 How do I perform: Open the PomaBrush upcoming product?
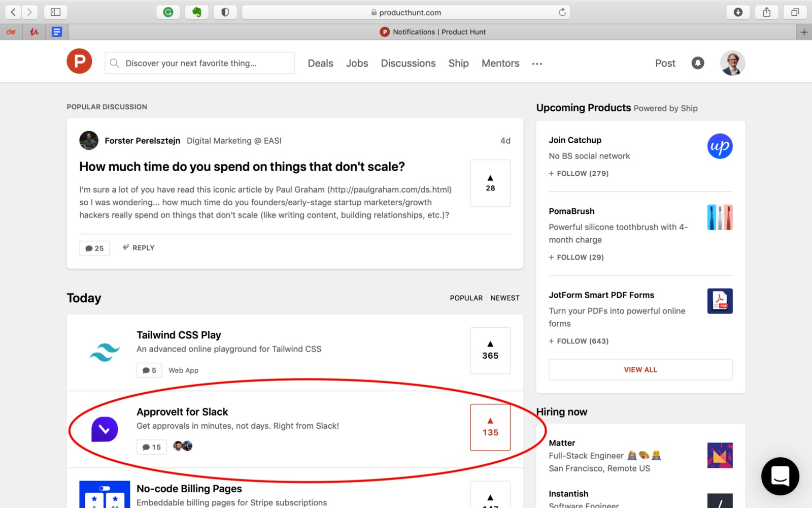click(x=571, y=211)
